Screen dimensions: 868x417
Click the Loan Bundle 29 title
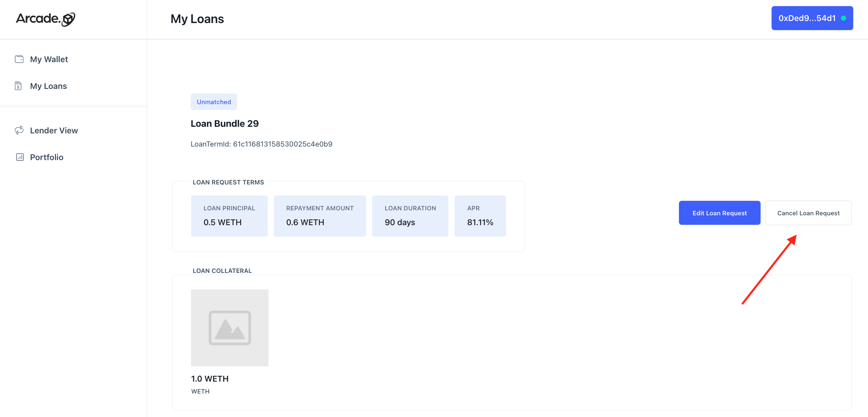coord(224,123)
